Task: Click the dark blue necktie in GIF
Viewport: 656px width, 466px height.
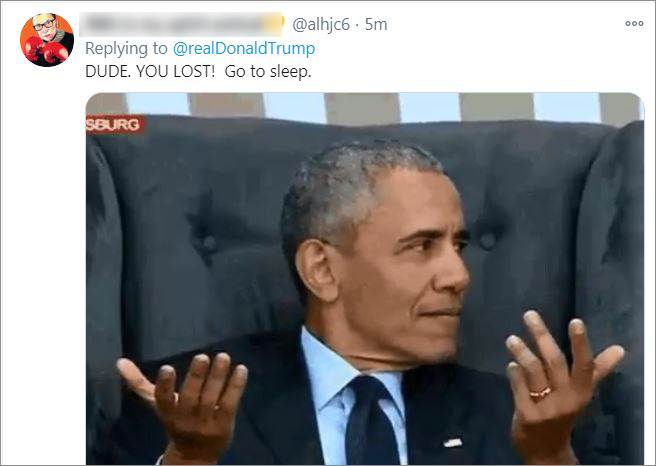Action: (x=370, y=420)
